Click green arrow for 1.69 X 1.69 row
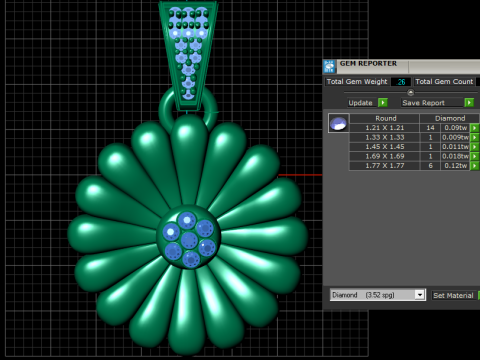Image resolution: width=480 pixels, height=360 pixels. pyautogui.click(x=474, y=156)
